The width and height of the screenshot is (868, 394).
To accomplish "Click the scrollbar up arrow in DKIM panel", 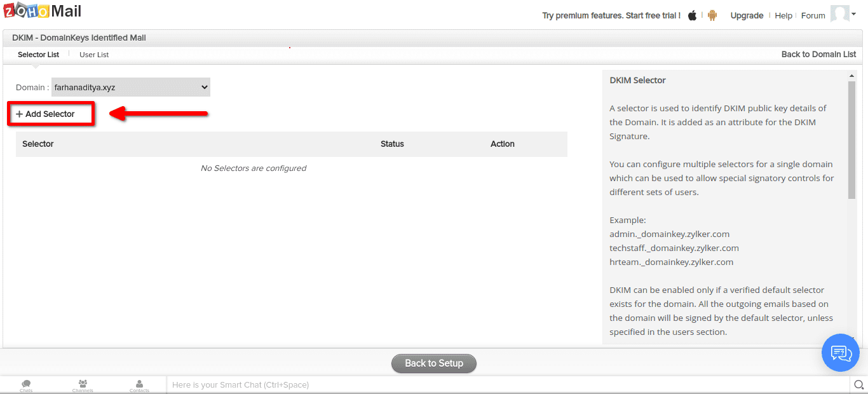I will click(852, 74).
